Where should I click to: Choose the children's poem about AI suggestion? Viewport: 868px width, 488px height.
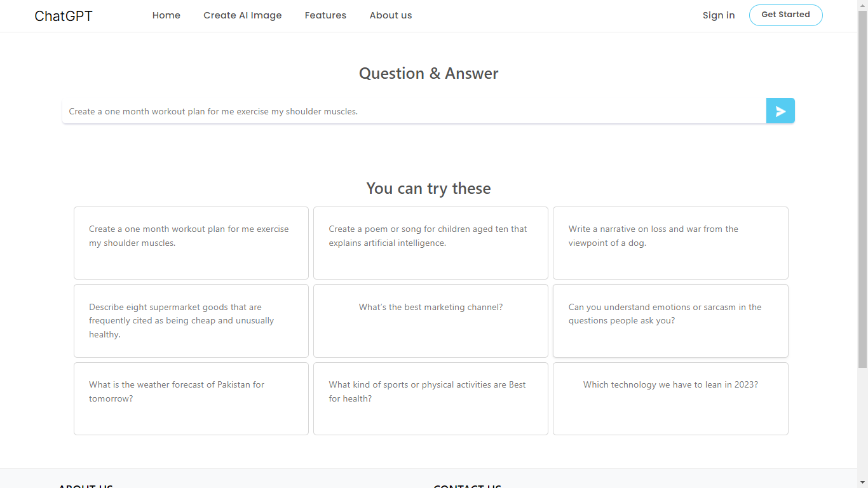(430, 243)
